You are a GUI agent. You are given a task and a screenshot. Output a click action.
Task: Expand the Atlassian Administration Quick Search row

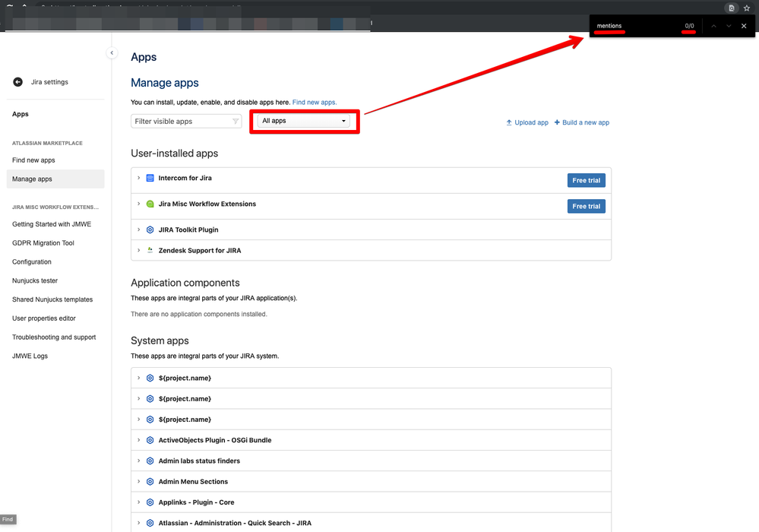click(x=138, y=524)
